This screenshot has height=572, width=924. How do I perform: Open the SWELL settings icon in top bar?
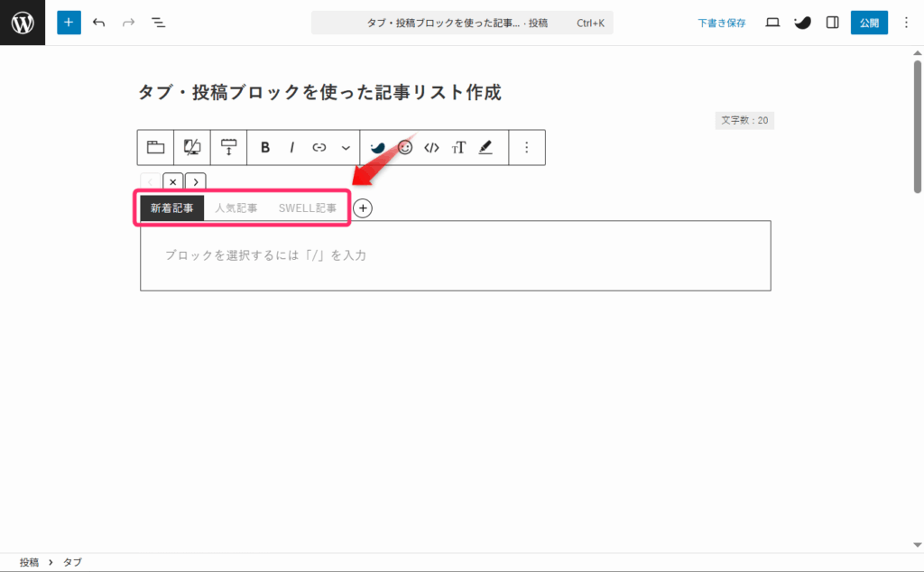click(x=802, y=23)
